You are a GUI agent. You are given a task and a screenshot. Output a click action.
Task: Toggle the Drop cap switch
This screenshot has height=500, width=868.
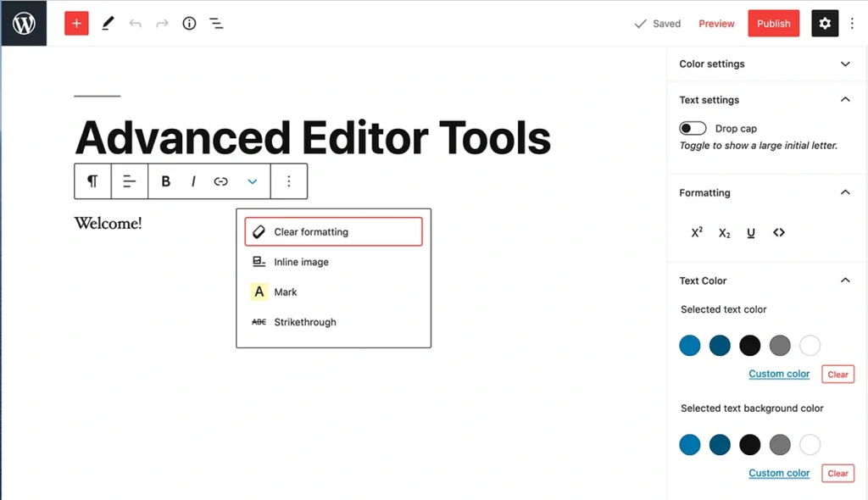(693, 128)
